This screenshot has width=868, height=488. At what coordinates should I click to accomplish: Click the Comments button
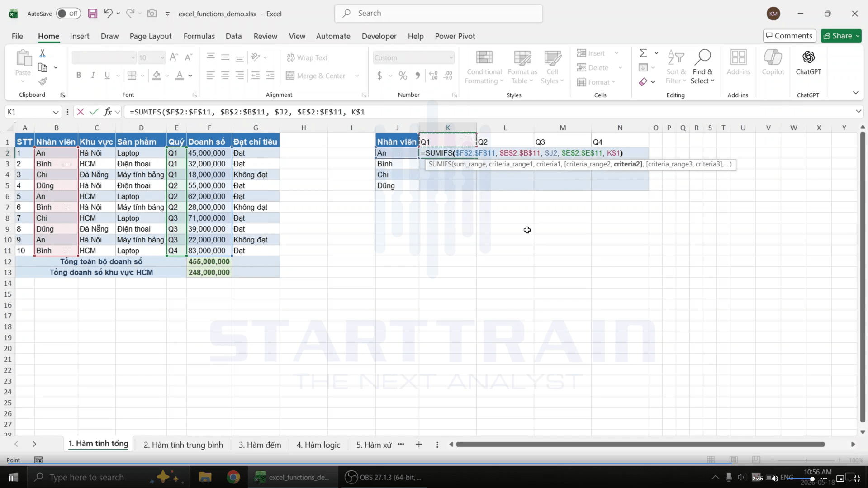789,36
